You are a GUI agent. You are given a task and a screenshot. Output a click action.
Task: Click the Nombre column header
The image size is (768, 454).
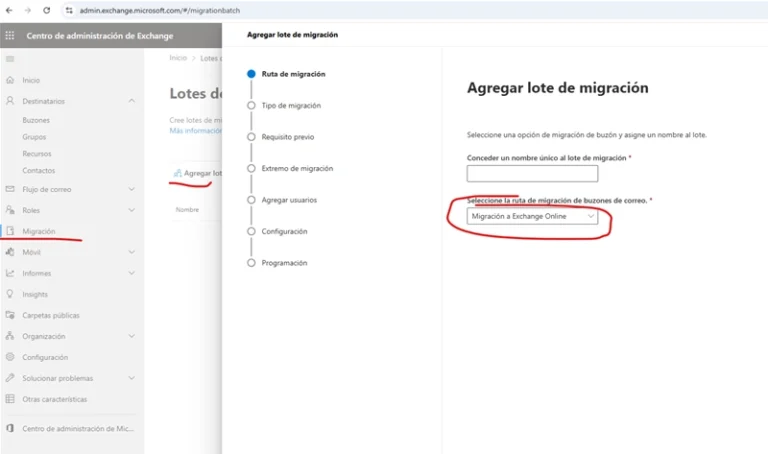pos(187,210)
